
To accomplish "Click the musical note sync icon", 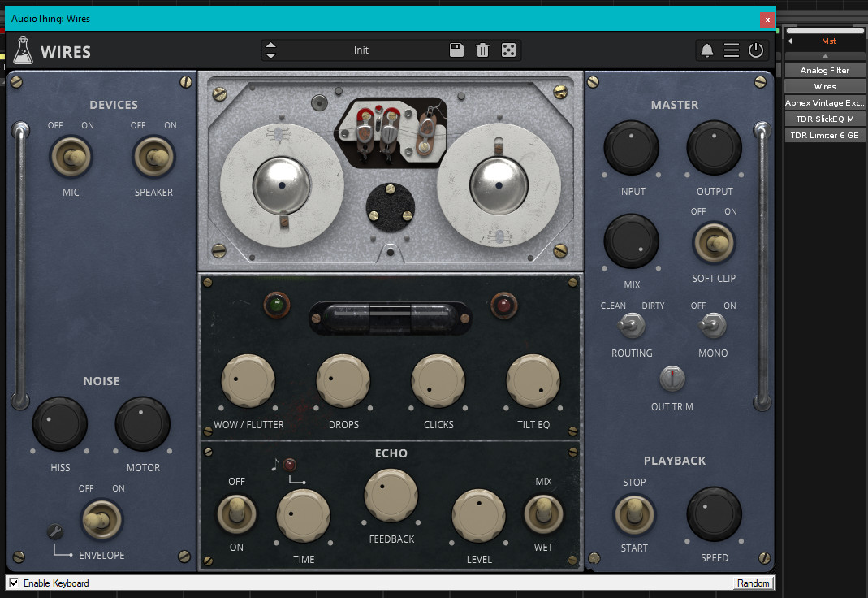I will click(275, 465).
